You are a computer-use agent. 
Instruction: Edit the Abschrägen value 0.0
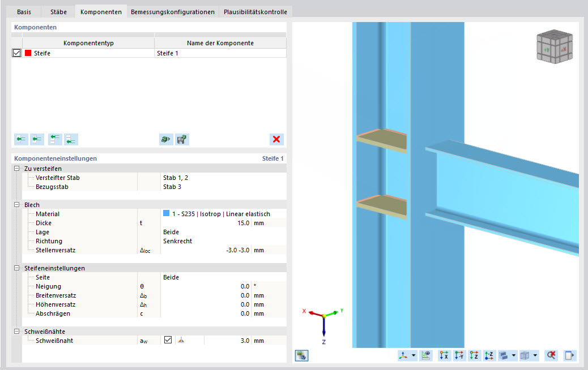[206, 313]
